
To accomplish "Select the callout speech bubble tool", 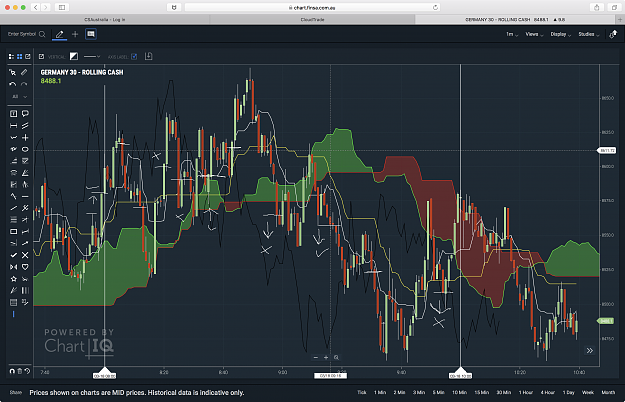I will pyautogui.click(x=25, y=114).
